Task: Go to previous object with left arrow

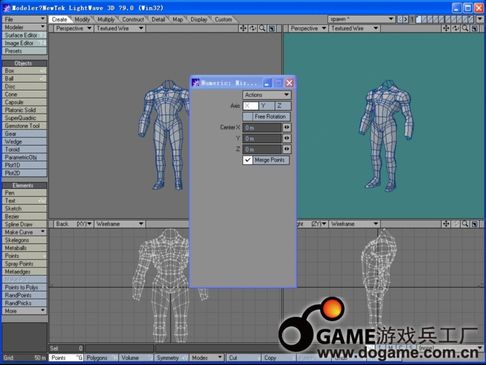Action: click(400, 19)
